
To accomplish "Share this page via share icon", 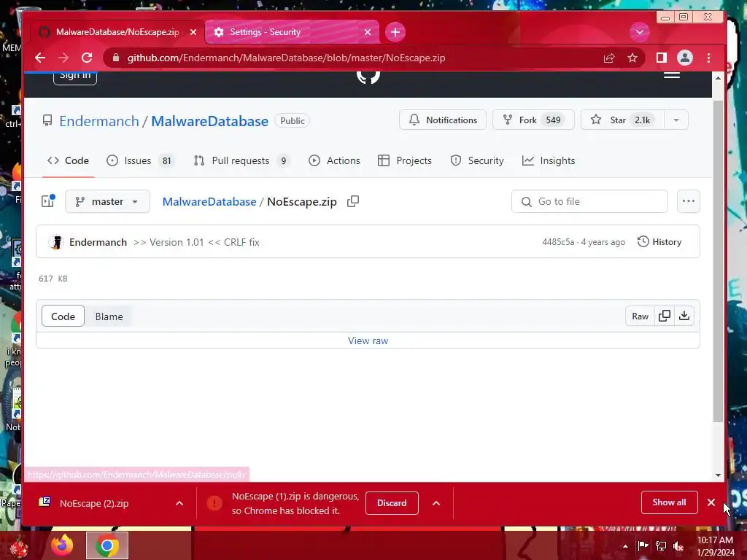I will [609, 58].
